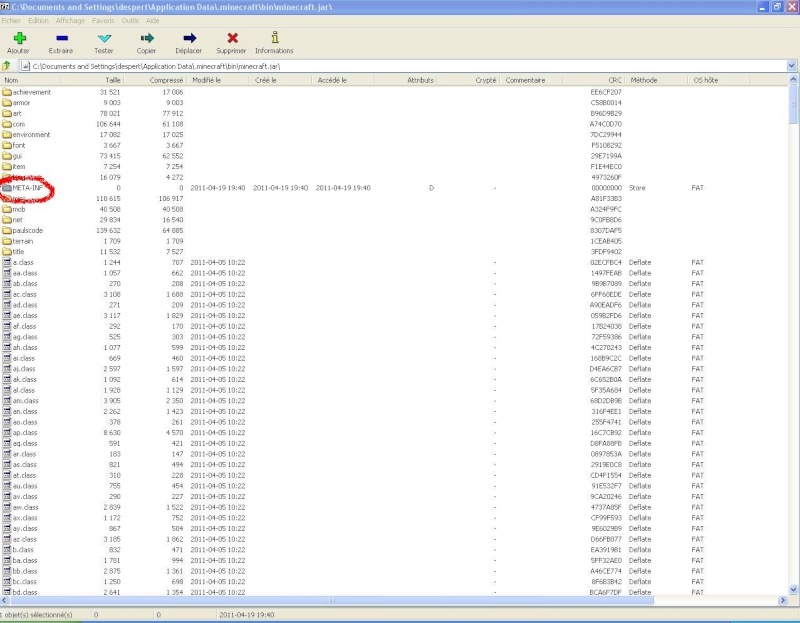Select the armor folder icon
The width and height of the screenshot is (800, 623).
(x=7, y=103)
